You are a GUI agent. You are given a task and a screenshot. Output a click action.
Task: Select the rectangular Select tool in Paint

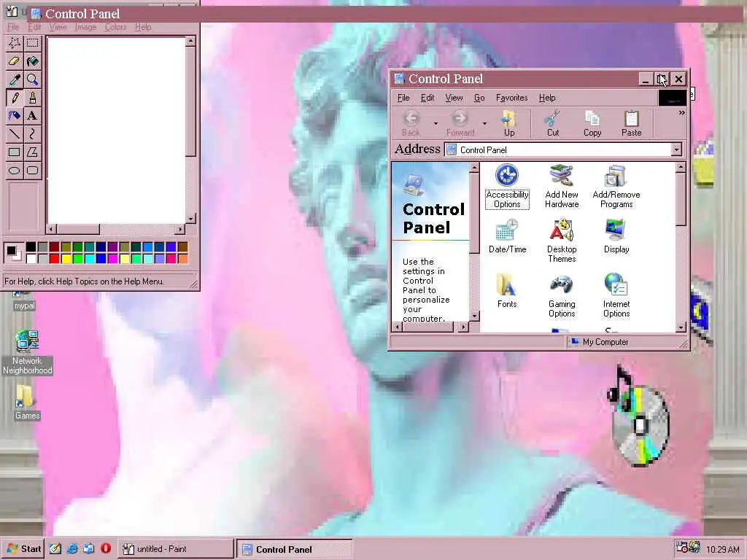[32, 43]
